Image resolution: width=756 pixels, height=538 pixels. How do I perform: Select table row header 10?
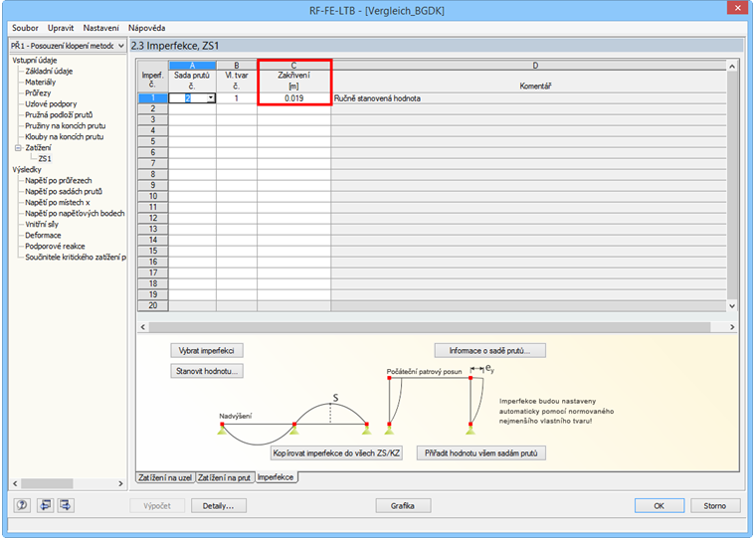153,196
